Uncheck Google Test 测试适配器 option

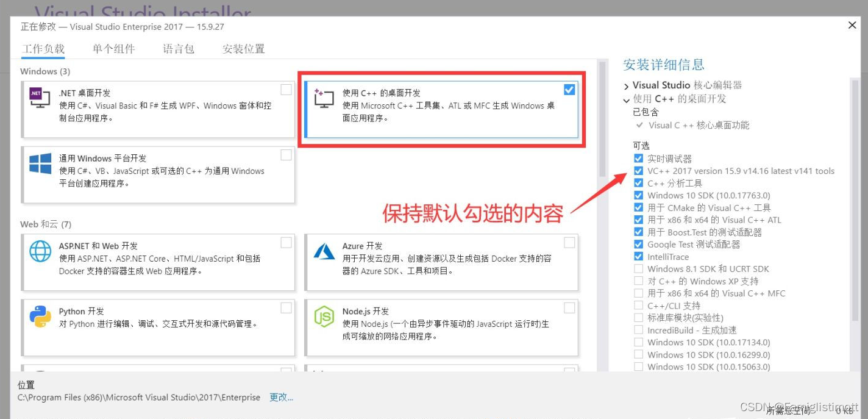(638, 244)
